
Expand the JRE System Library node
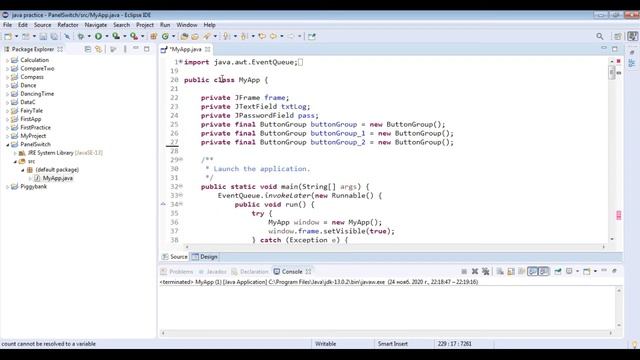pos(15,153)
